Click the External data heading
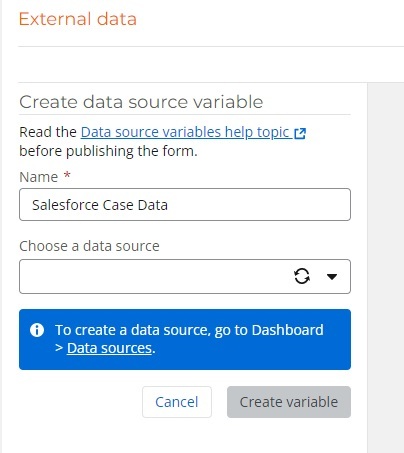Viewport: 404px width, 453px height. [x=78, y=19]
